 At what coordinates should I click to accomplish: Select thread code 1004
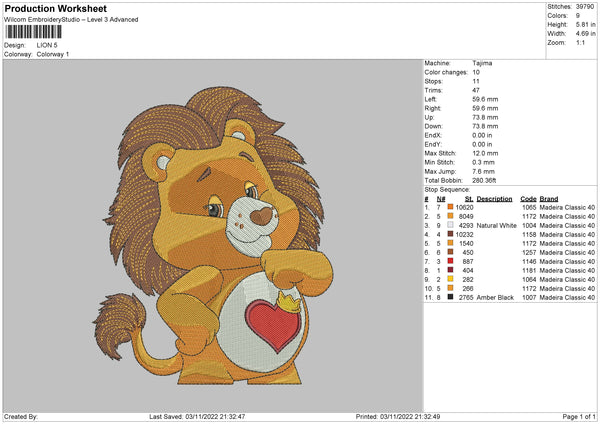pos(529,225)
